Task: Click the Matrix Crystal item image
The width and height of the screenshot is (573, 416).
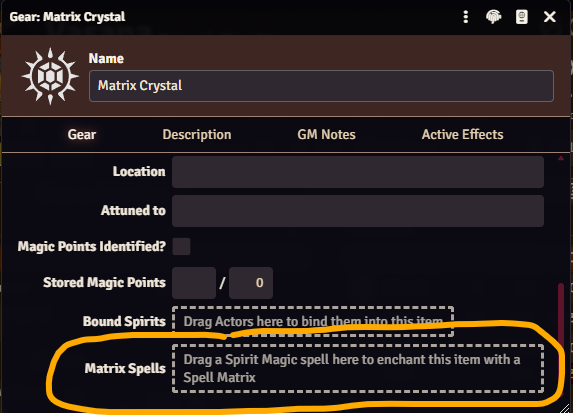Action: pyautogui.click(x=50, y=76)
